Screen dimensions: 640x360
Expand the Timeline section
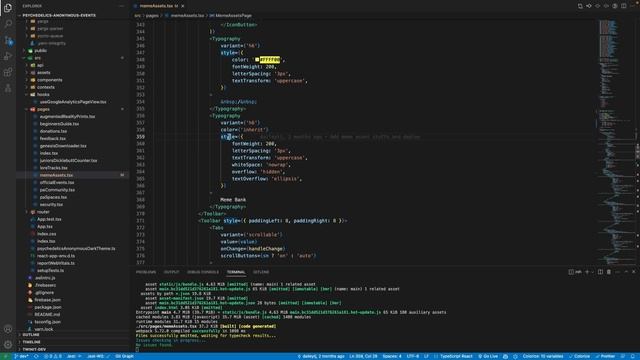coord(31,342)
